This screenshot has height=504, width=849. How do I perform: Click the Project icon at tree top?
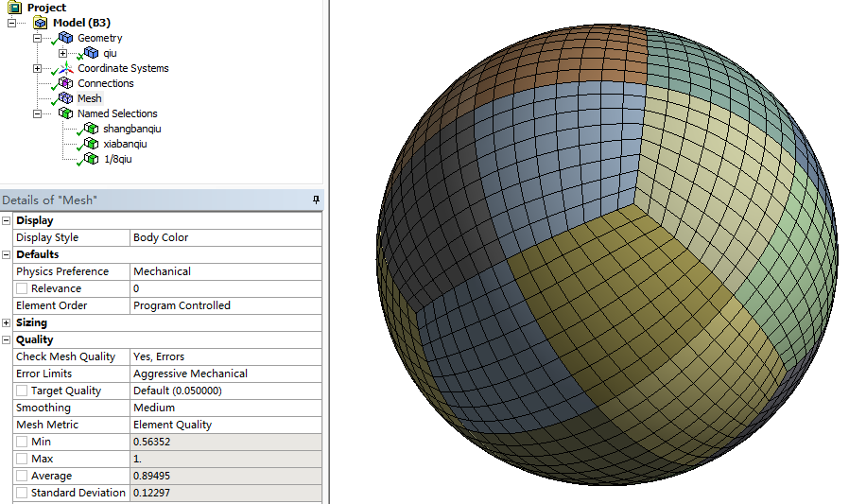point(15,8)
